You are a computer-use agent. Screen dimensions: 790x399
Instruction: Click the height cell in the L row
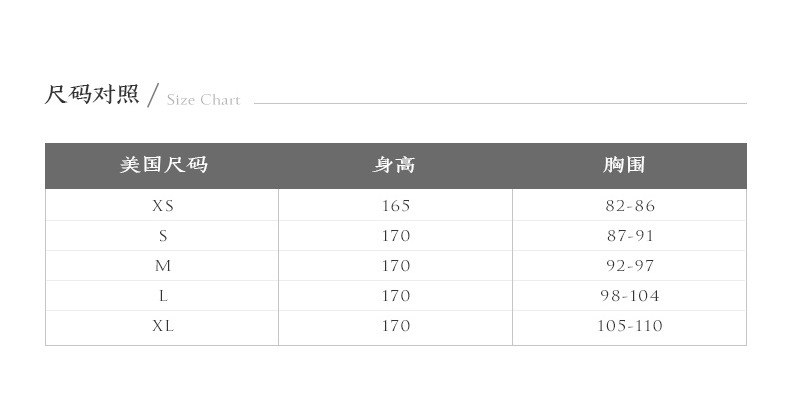click(396, 296)
